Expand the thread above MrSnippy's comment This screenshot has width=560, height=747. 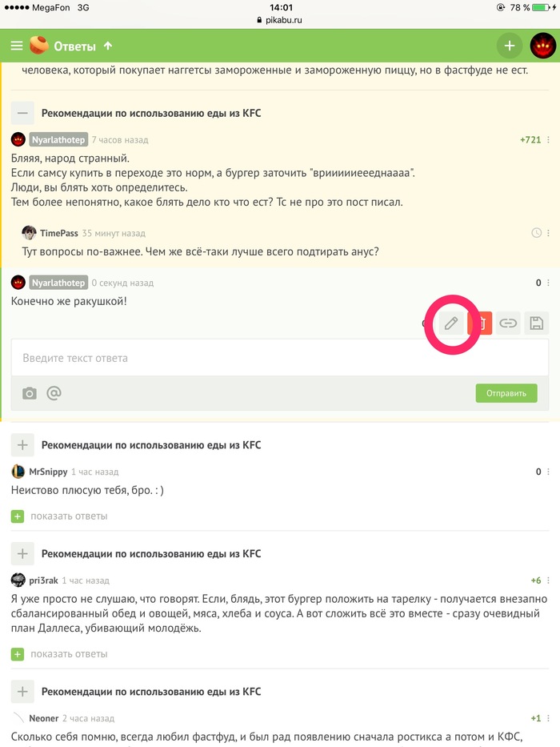pyautogui.click(x=22, y=445)
